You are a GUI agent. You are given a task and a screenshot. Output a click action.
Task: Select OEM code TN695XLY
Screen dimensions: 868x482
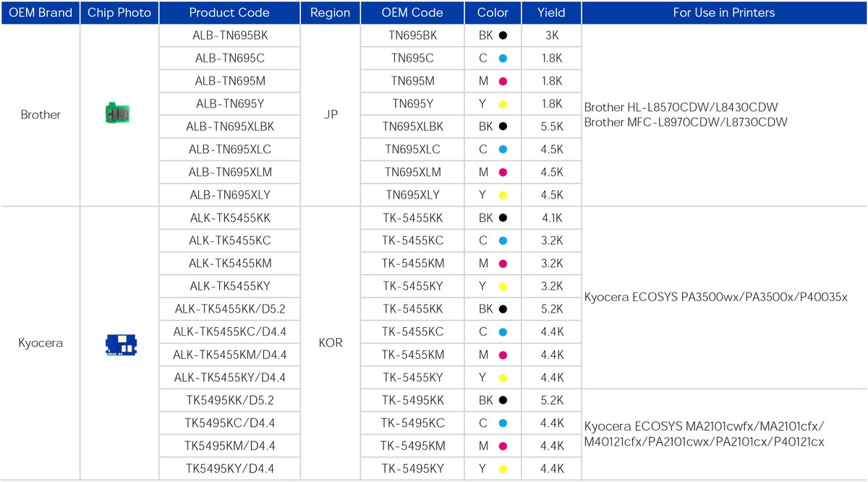click(x=413, y=195)
